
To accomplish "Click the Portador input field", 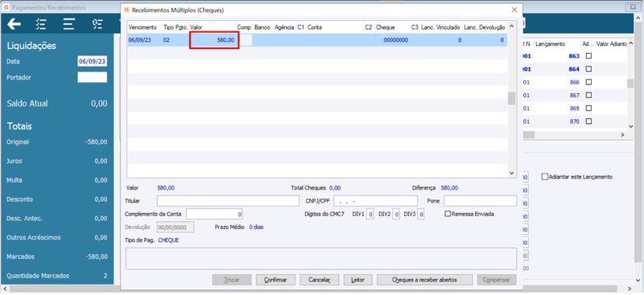I will click(93, 77).
